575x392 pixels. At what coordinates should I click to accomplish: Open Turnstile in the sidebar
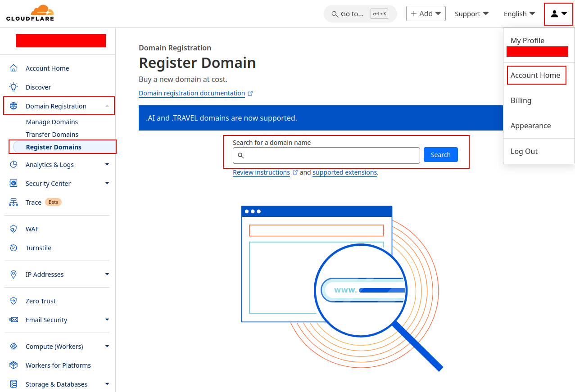click(38, 248)
